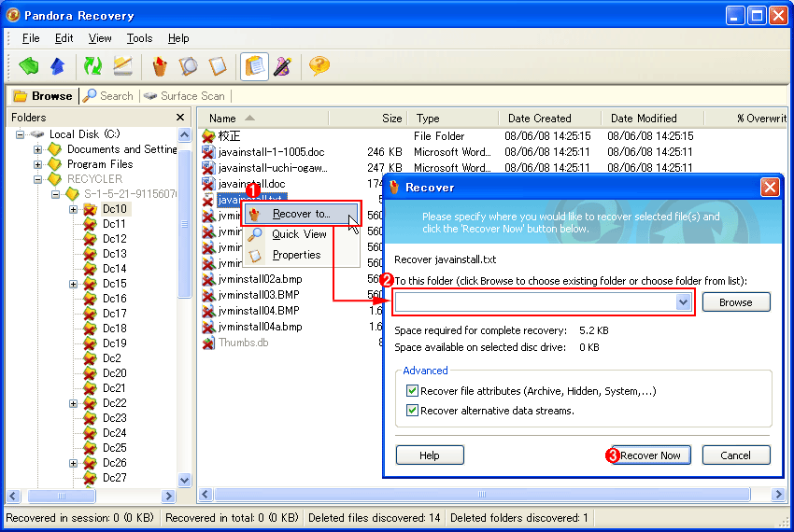Screen dimensions: 794x532
Task: Click the Recover trash-bin toolbar icon
Action: pos(160,66)
